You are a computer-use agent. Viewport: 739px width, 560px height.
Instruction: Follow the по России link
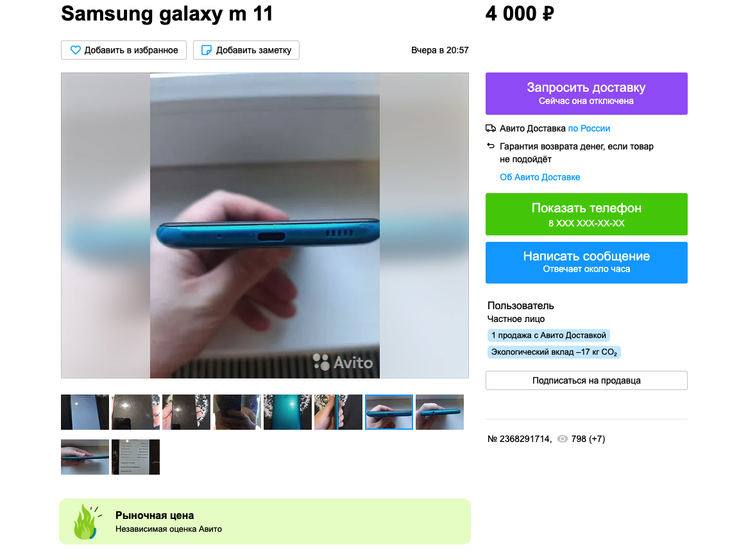(x=589, y=128)
